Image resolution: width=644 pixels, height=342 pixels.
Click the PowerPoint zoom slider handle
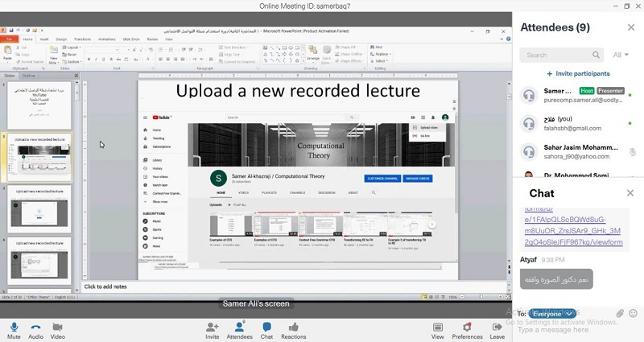pyautogui.click(x=481, y=296)
